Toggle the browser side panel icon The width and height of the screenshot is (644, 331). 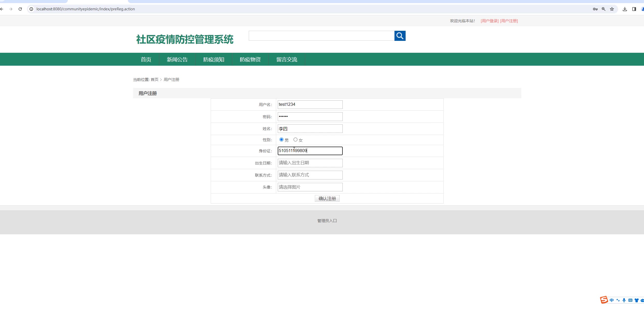[634, 9]
